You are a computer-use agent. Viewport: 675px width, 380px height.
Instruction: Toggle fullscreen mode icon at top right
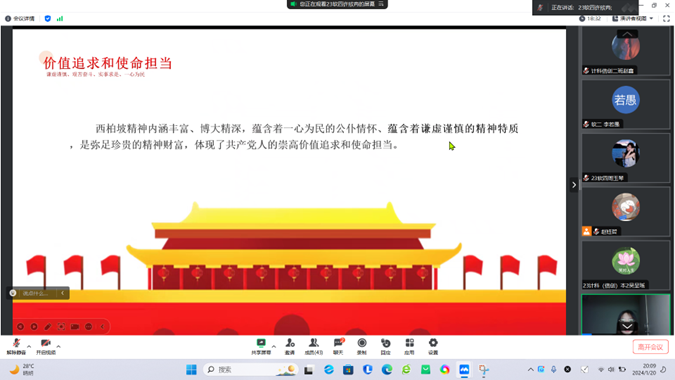[666, 19]
